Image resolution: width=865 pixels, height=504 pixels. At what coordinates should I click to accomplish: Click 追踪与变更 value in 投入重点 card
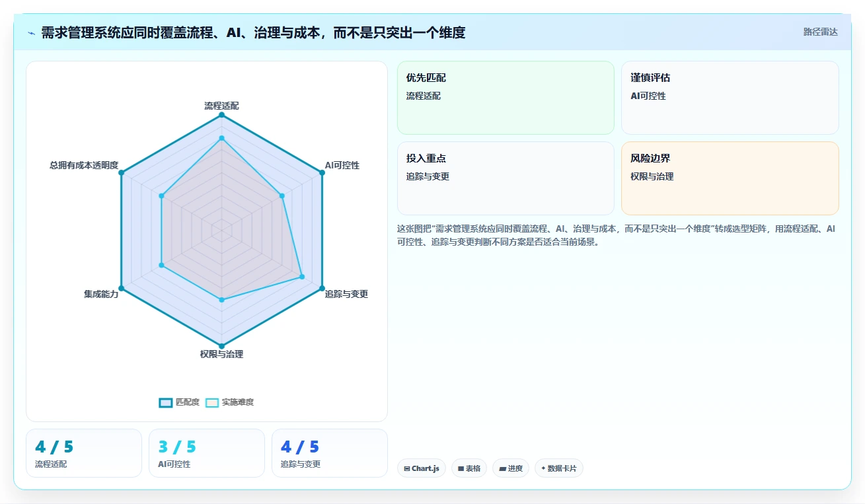[x=428, y=176]
